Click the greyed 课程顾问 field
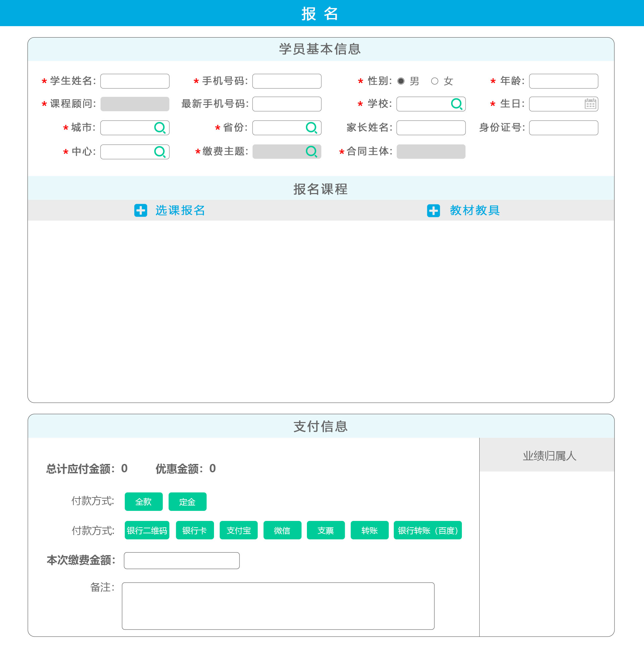This screenshot has height=654, width=644. tap(135, 104)
